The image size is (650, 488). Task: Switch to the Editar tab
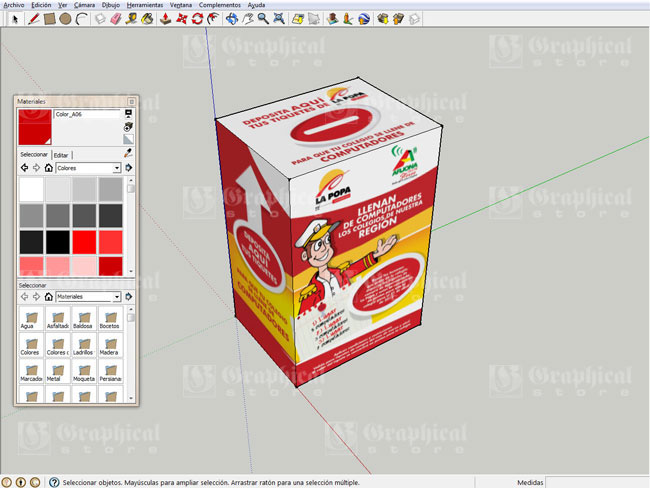[61, 155]
